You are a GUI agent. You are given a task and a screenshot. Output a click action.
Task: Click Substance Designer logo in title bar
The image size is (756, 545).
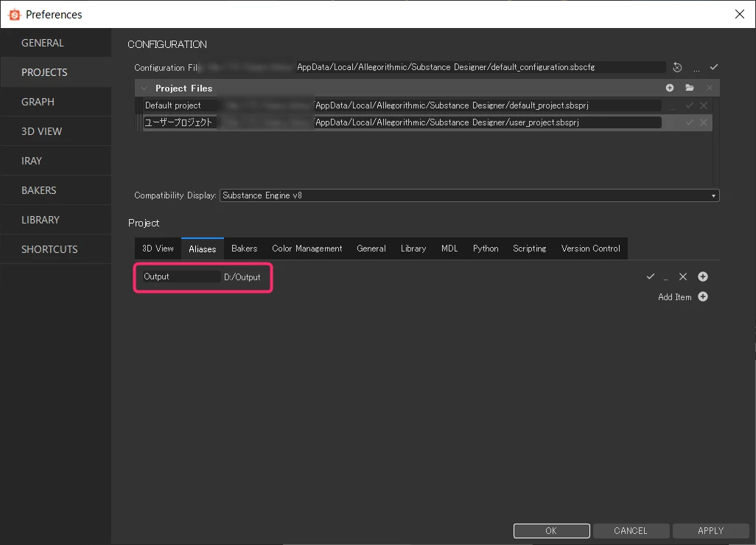[15, 15]
